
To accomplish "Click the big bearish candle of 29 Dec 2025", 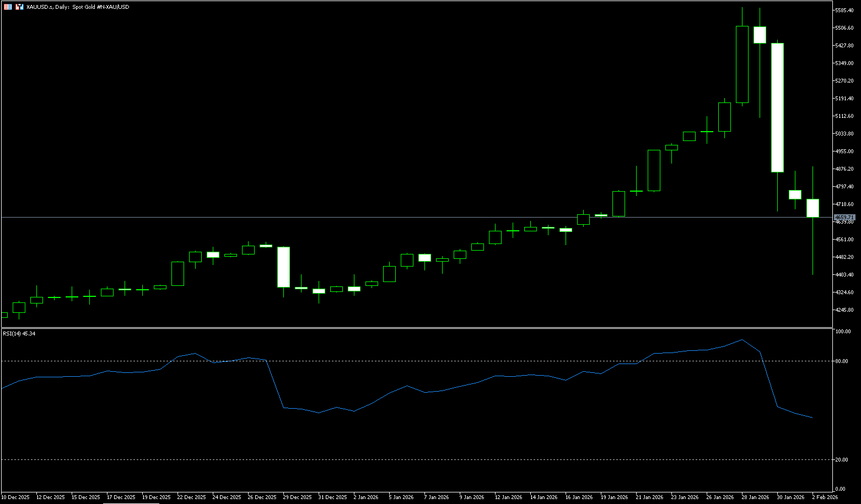I will click(283, 267).
